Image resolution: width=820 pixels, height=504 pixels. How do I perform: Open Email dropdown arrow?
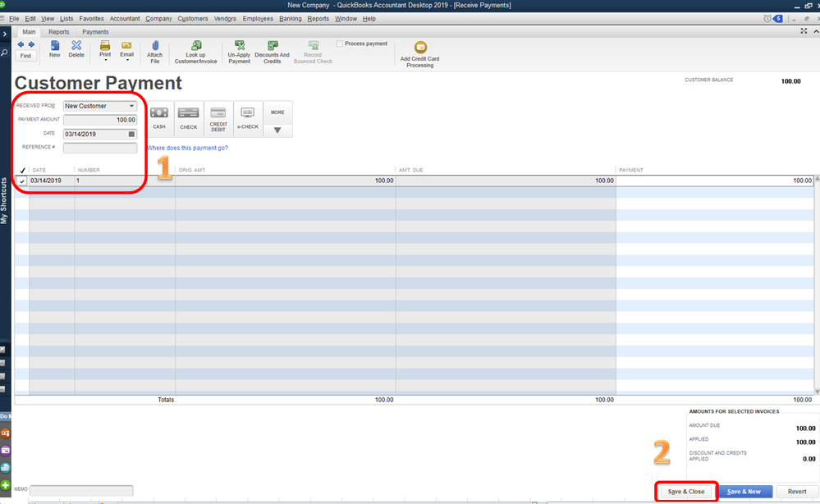click(127, 61)
